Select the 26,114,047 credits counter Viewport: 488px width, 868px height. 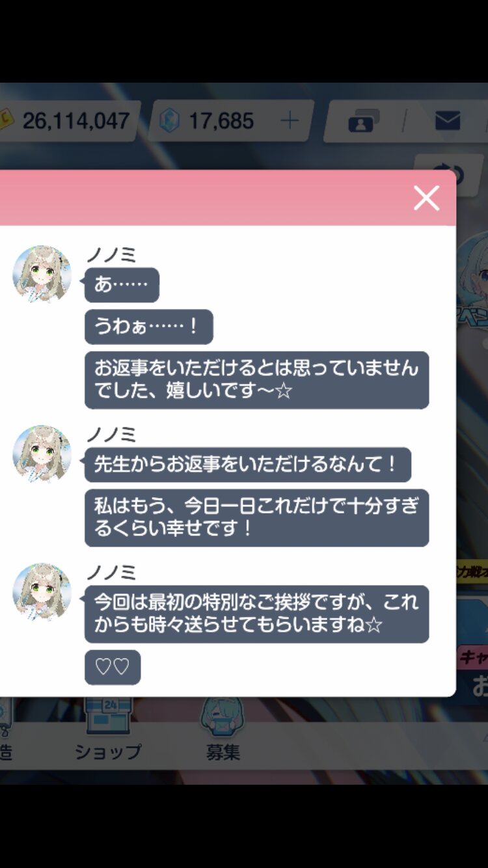[x=76, y=120]
